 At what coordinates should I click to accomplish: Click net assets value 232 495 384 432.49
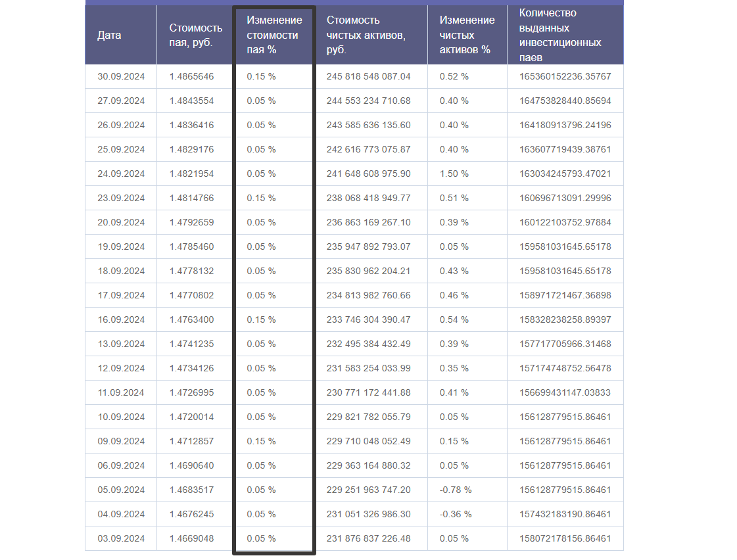click(x=368, y=344)
